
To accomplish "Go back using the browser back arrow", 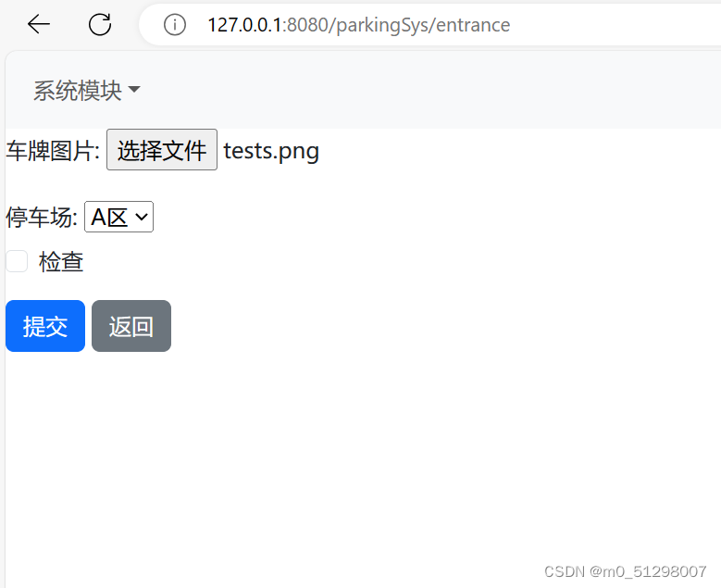I will coord(39,24).
